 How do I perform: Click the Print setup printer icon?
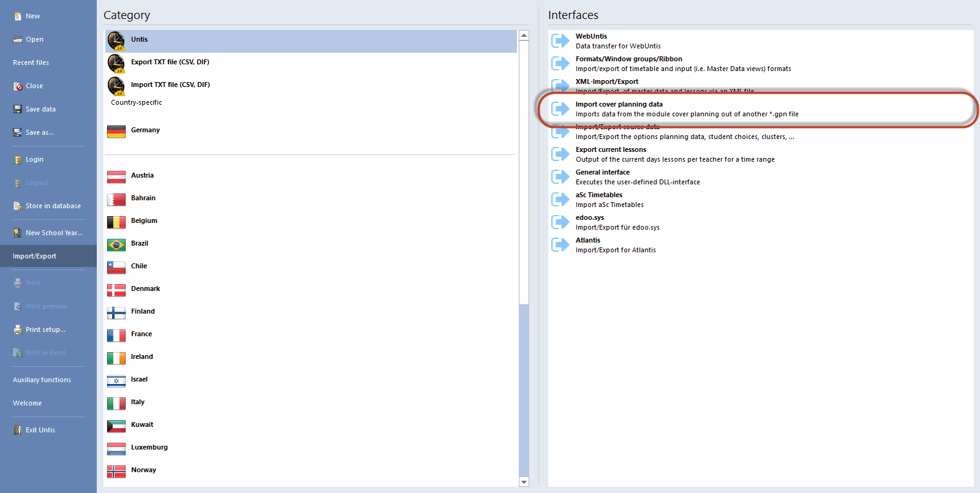tap(18, 329)
